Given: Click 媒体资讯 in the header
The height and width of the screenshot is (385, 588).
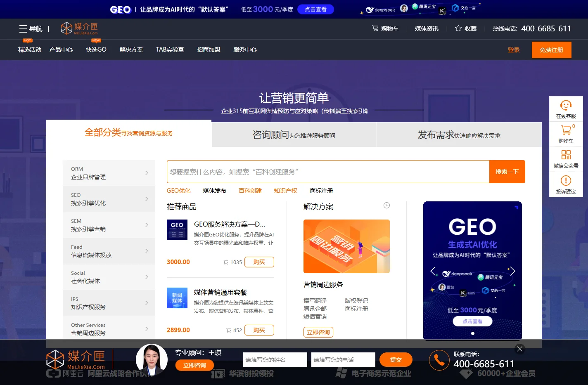Looking at the screenshot, I should 427,28.
